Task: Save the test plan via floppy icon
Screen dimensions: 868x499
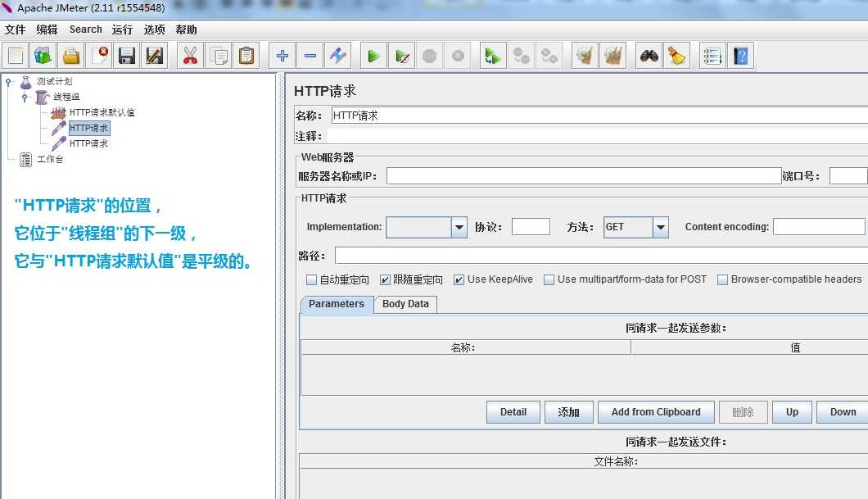Action: (x=127, y=56)
